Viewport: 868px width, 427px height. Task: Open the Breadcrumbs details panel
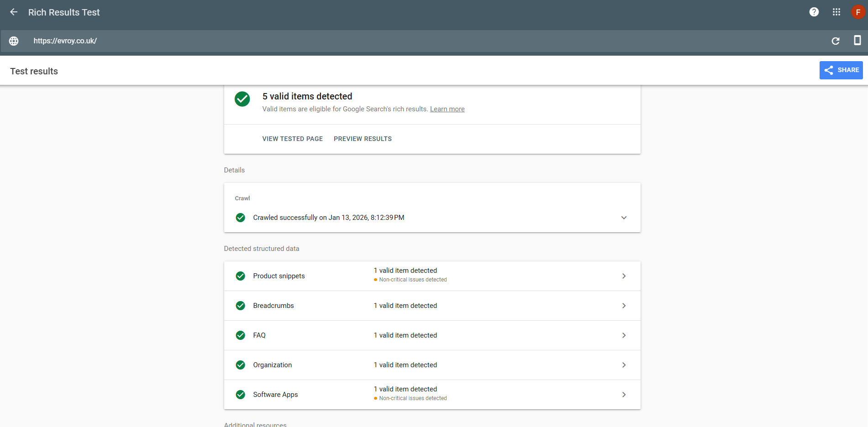pos(624,306)
